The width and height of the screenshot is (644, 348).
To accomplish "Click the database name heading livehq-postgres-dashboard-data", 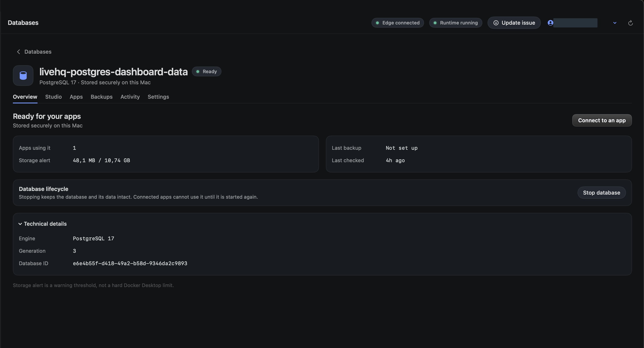I will [x=113, y=72].
